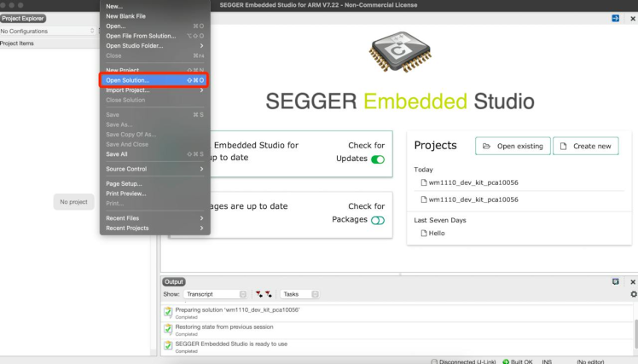Click the Preparing solution transcript row
Image resolution: width=638 pixels, height=364 pixels.
tap(397, 313)
